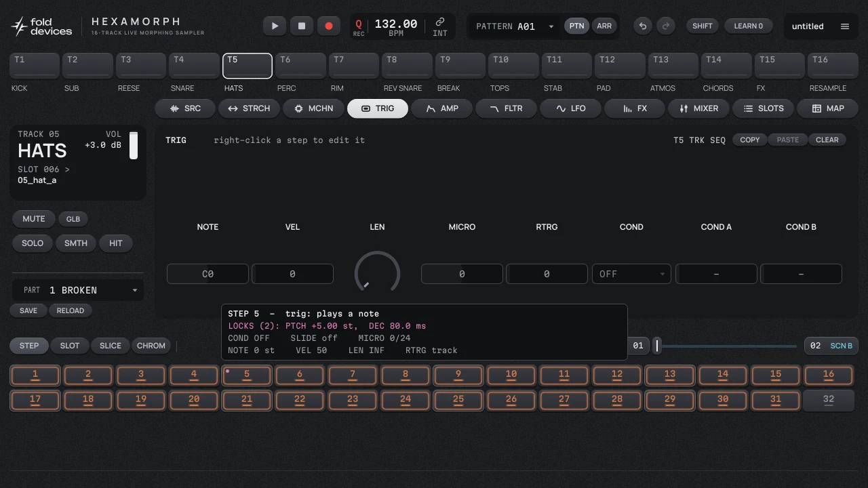Click the redo arrow icon
Screen dimensions: 868x488
click(666, 26)
